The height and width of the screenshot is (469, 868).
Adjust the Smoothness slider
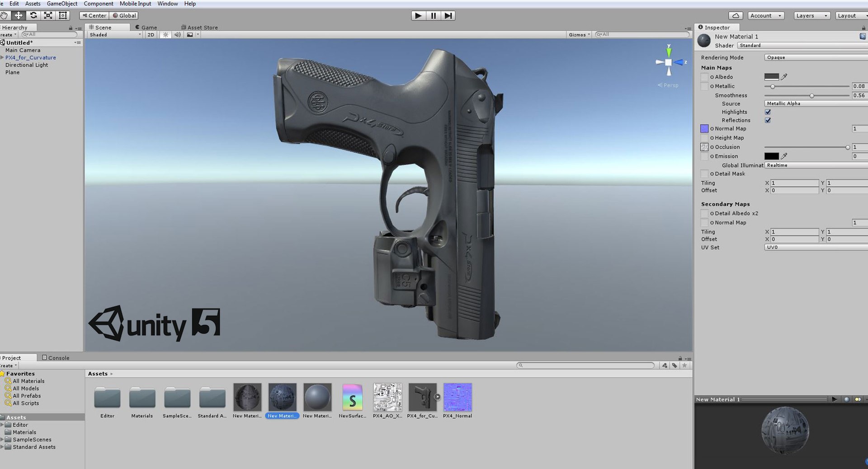point(807,95)
